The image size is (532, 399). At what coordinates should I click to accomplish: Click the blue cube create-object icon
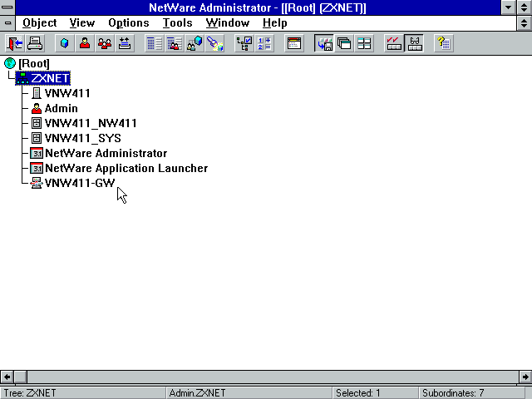[x=65, y=43]
